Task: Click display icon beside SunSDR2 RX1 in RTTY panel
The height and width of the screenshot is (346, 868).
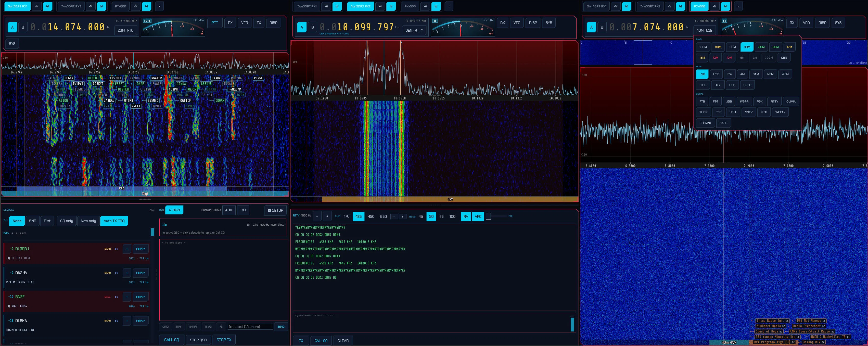Action: pyautogui.click(x=337, y=6)
